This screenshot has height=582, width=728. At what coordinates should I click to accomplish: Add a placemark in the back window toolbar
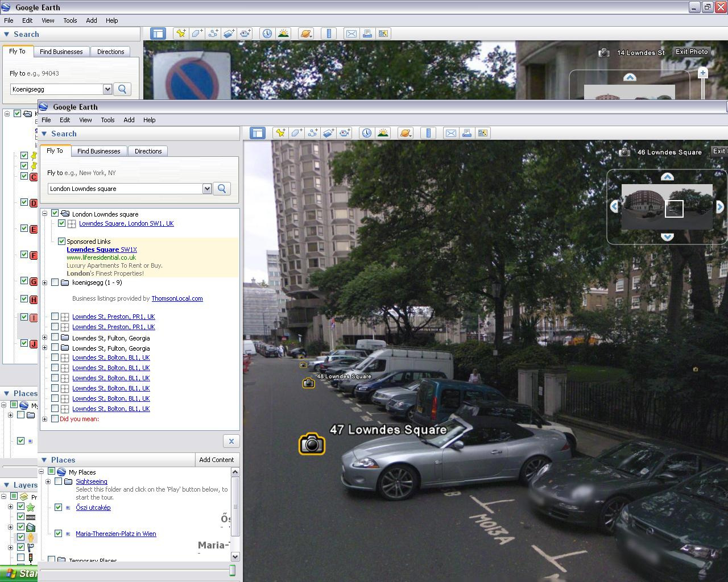[x=181, y=34]
